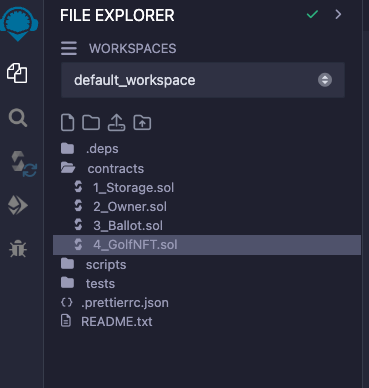Click Solidity icon beside 3_Ballot.sol
369x388 pixels.
[x=78, y=225]
